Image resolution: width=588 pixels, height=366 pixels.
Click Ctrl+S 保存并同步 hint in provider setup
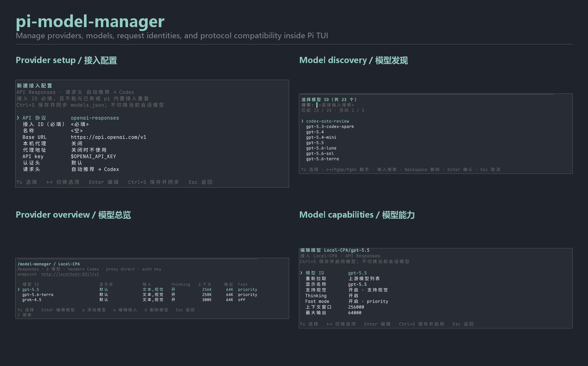coord(154,182)
